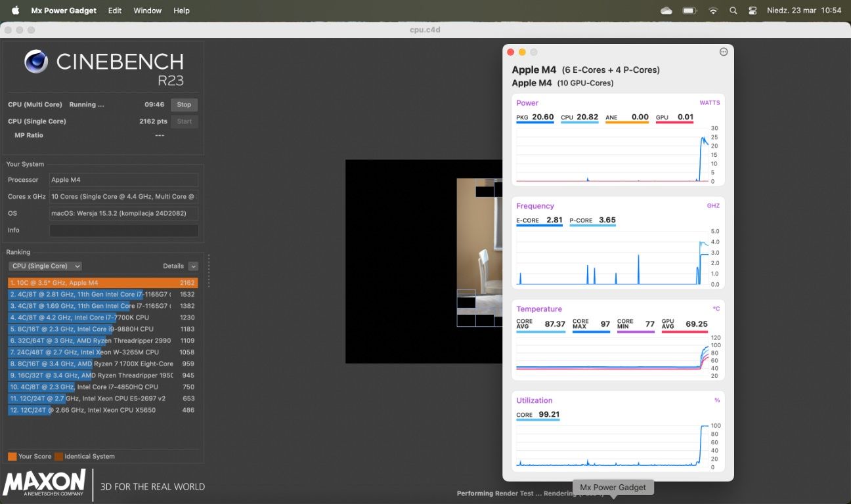This screenshot has width=851, height=504.
Task: Expand the Details dropdown arrow
Action: [193, 266]
